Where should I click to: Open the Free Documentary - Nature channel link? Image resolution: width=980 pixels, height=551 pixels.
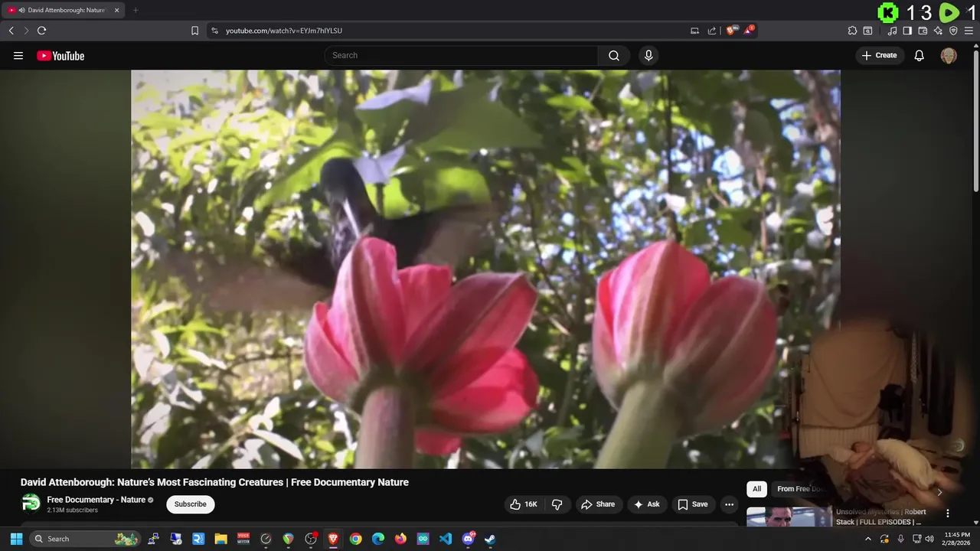tap(96, 500)
